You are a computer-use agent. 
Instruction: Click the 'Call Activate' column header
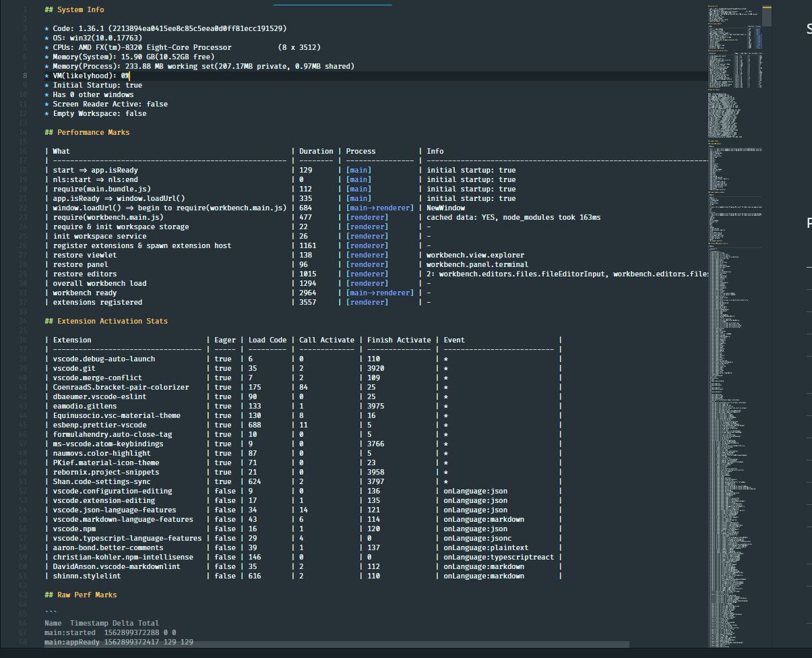(327, 340)
